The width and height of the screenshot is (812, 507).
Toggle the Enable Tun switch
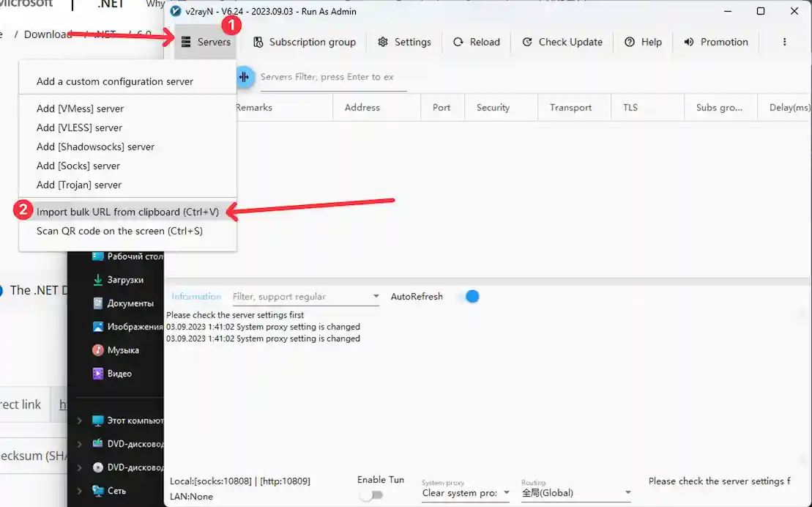(x=372, y=495)
